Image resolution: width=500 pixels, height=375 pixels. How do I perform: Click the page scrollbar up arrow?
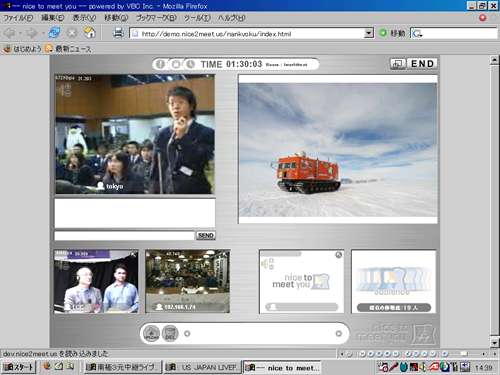click(x=494, y=60)
